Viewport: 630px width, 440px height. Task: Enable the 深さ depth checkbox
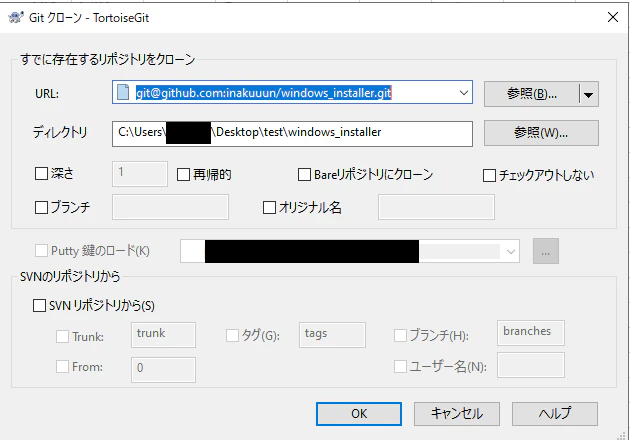(x=41, y=174)
